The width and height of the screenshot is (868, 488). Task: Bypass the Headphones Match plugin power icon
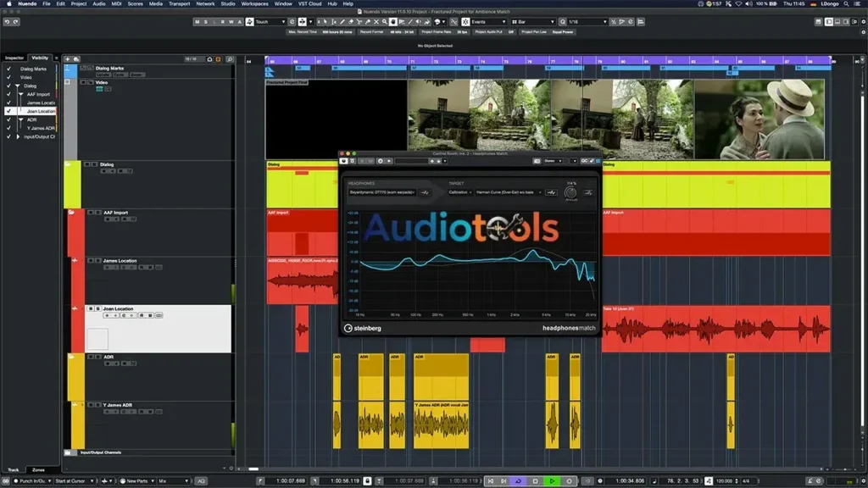coord(344,161)
